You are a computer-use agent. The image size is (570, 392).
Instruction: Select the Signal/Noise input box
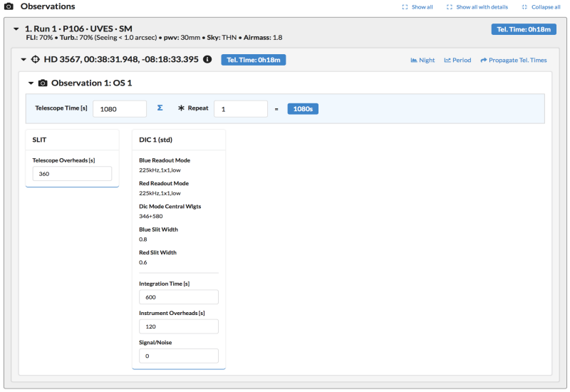click(x=178, y=356)
